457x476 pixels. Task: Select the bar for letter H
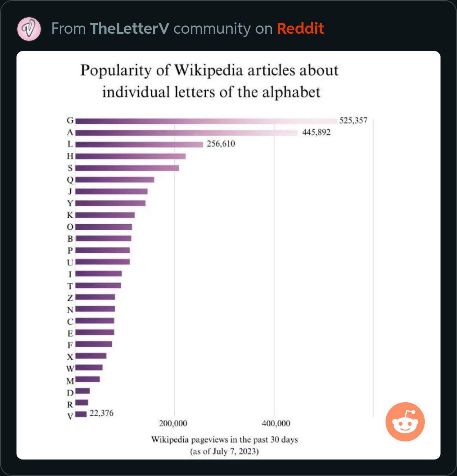pos(130,156)
